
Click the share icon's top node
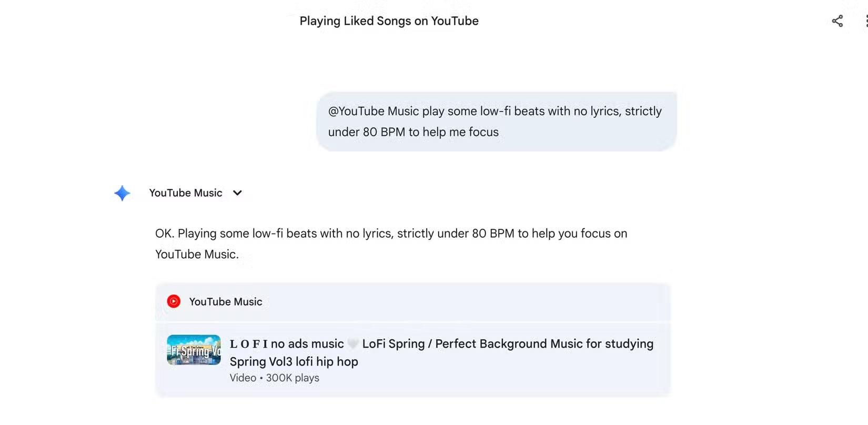(x=842, y=16)
